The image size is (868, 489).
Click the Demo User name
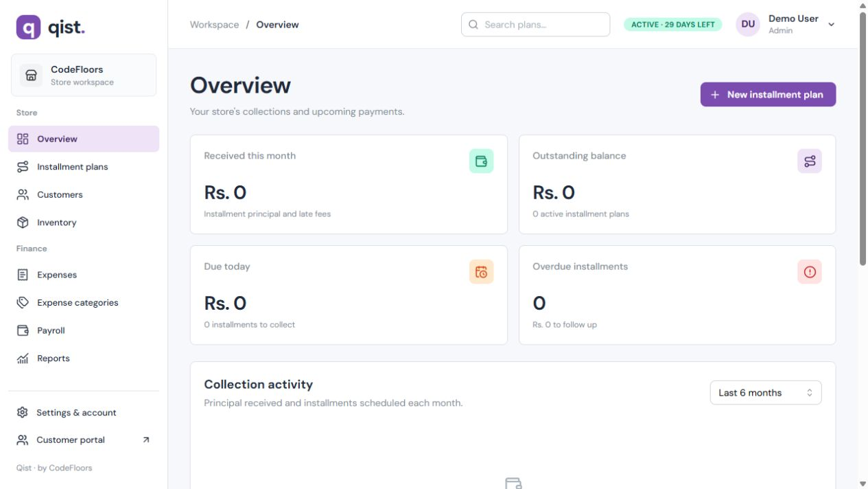(793, 19)
